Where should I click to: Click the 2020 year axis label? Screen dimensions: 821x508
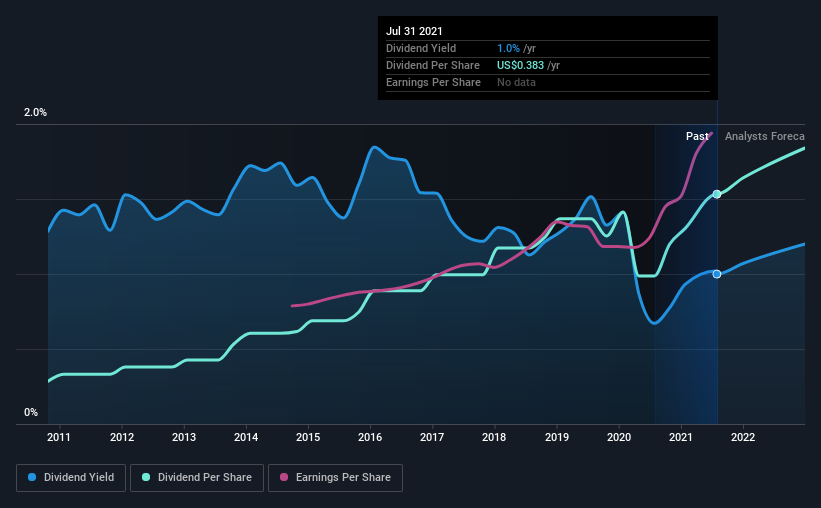point(618,437)
